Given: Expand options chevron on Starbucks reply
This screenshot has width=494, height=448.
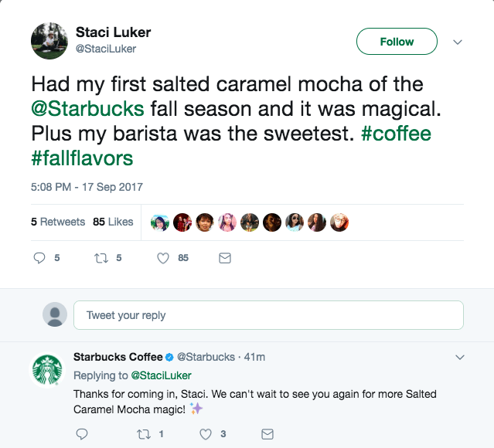Looking at the screenshot, I should pyautogui.click(x=459, y=358).
